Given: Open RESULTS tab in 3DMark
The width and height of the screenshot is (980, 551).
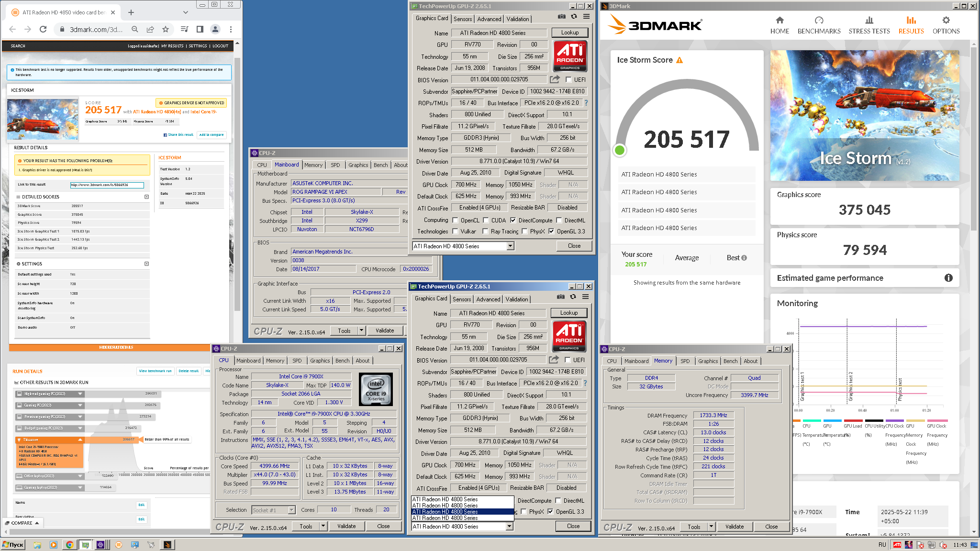Looking at the screenshot, I should click(x=911, y=25).
